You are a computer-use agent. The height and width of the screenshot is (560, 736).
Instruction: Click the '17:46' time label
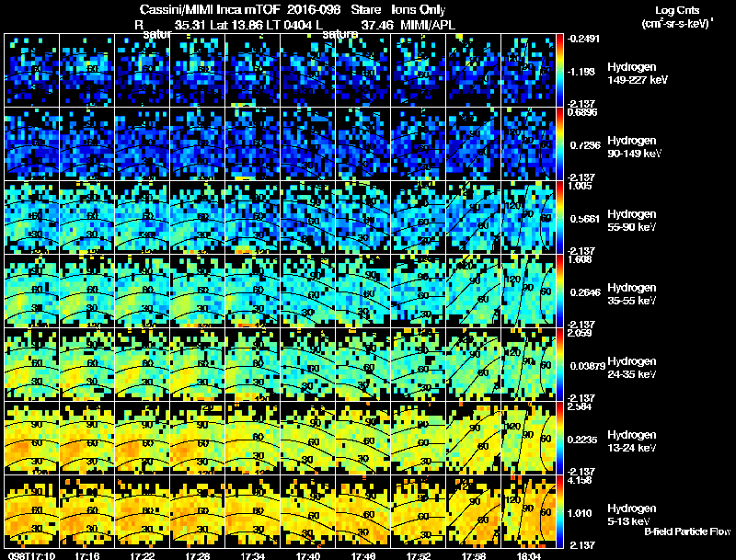(363, 555)
